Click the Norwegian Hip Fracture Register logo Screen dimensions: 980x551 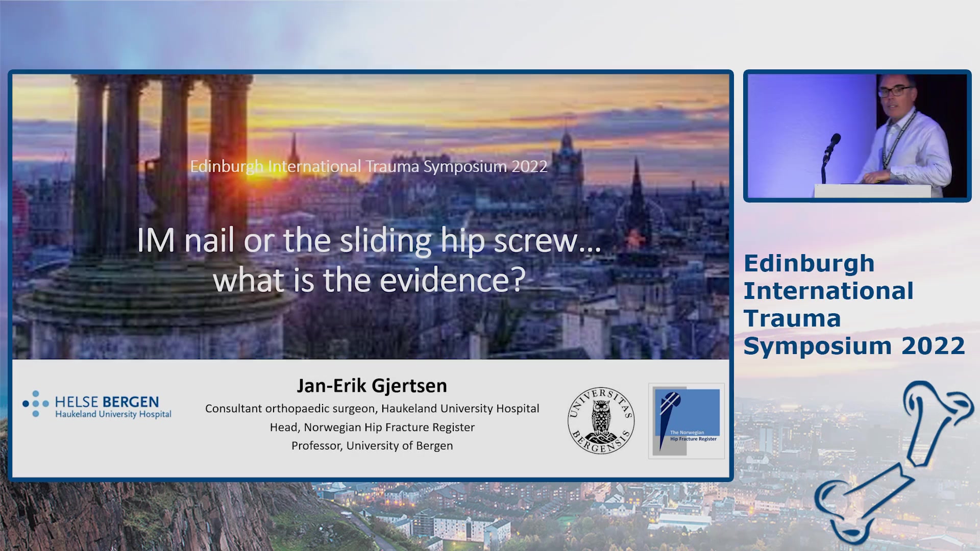[x=687, y=421]
